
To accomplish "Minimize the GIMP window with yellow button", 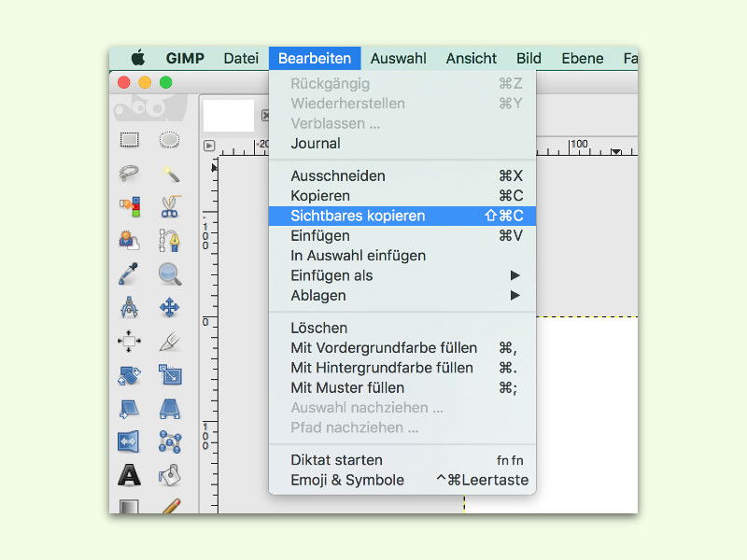I will coord(145,83).
